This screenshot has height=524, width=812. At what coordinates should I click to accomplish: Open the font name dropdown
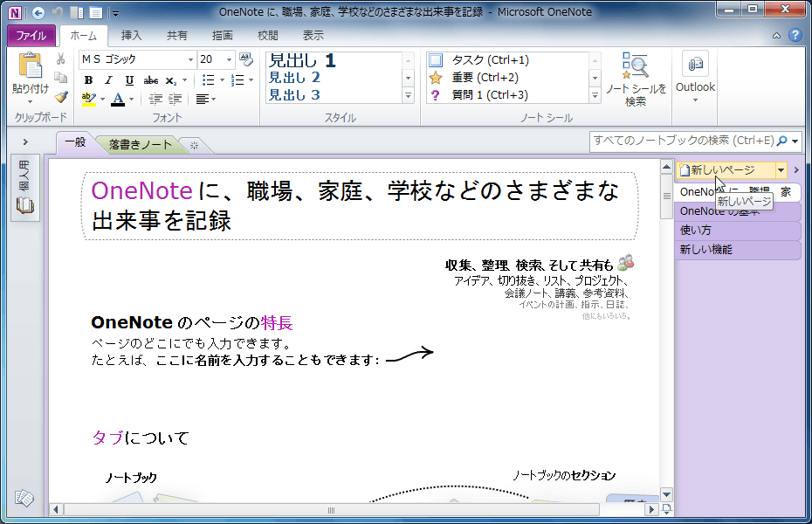coord(190,59)
